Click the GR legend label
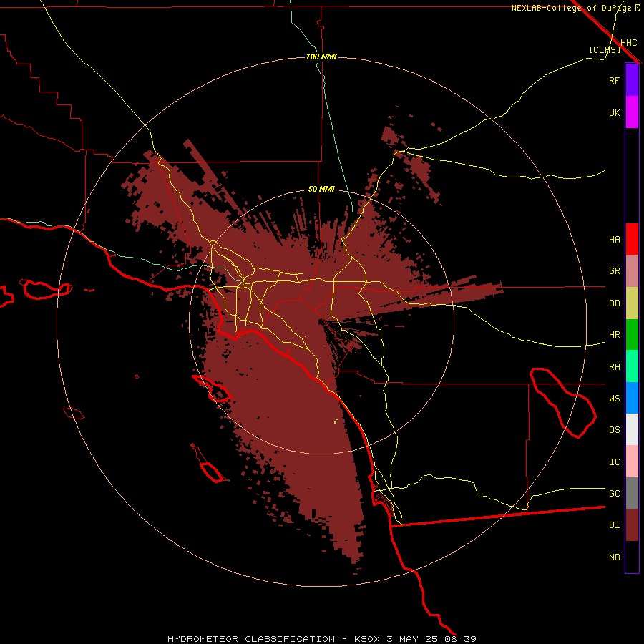The image size is (644, 644). (614, 271)
